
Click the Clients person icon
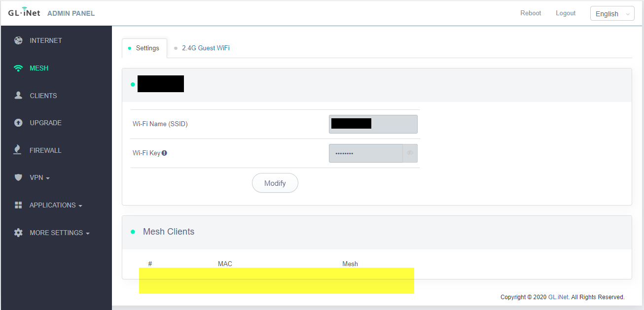click(18, 96)
